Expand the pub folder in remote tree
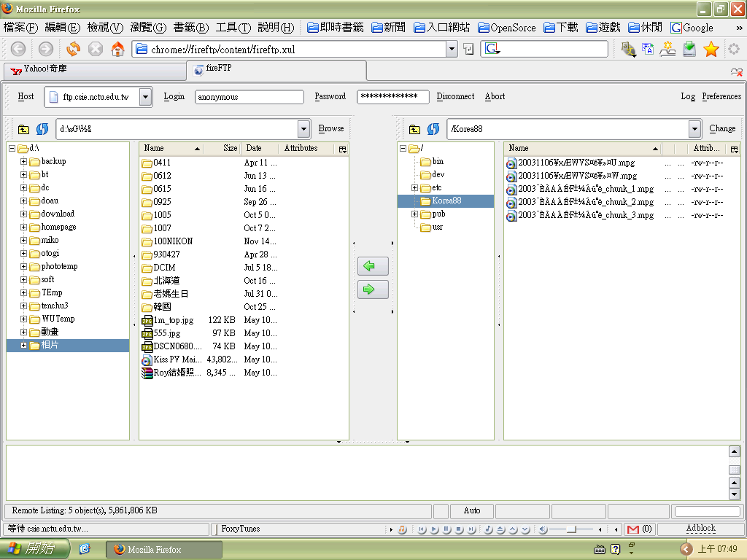 pos(415,214)
